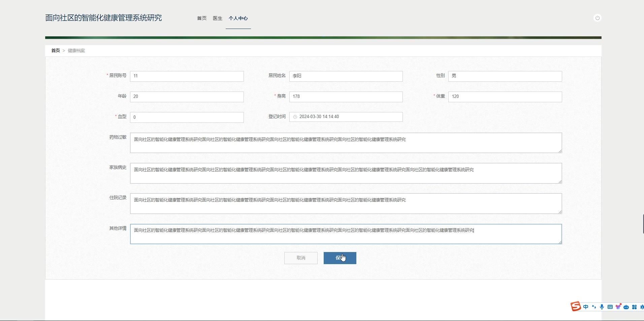Go to the 首页 navigation tab
This screenshot has width=644, height=321.
(202, 18)
